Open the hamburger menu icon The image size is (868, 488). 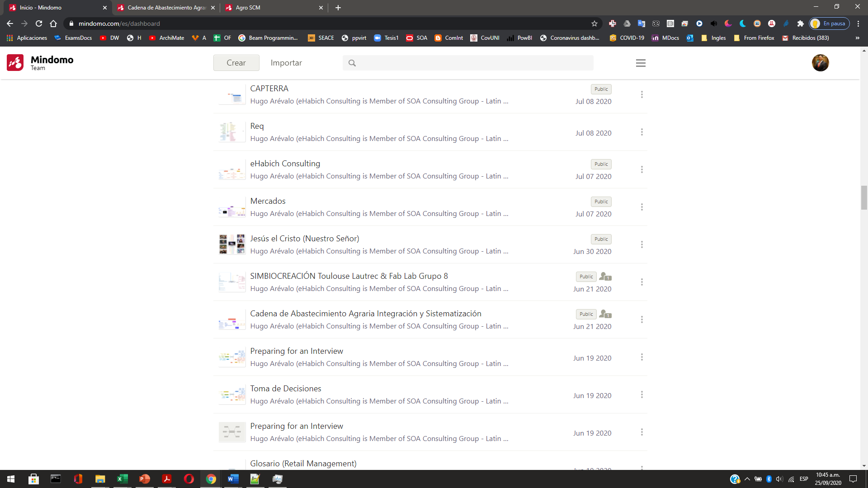coord(641,63)
